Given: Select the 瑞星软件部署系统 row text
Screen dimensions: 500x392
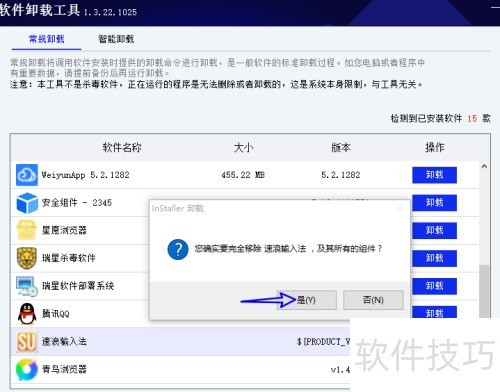Looking at the screenshot, I should point(78,286).
